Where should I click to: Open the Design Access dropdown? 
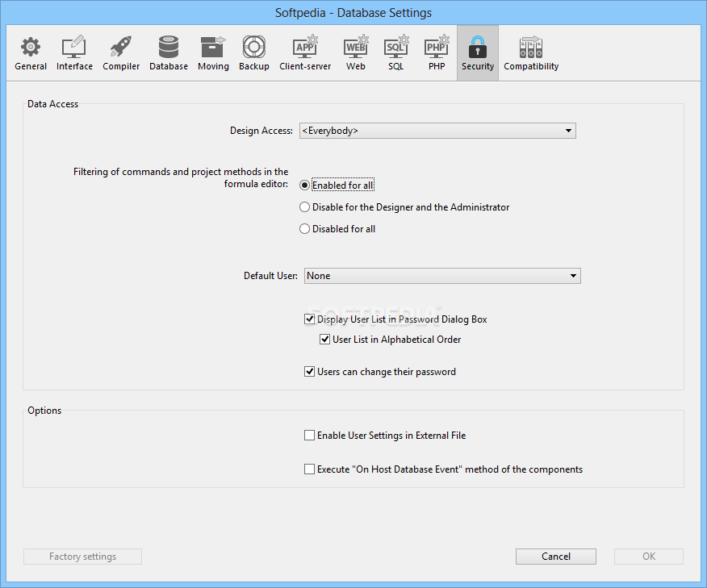coord(437,131)
